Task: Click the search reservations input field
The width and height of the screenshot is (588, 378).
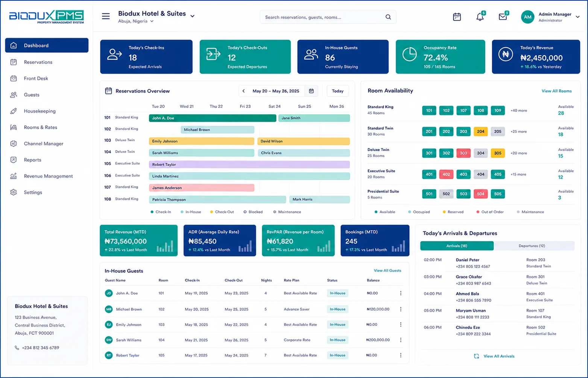Action: click(328, 17)
